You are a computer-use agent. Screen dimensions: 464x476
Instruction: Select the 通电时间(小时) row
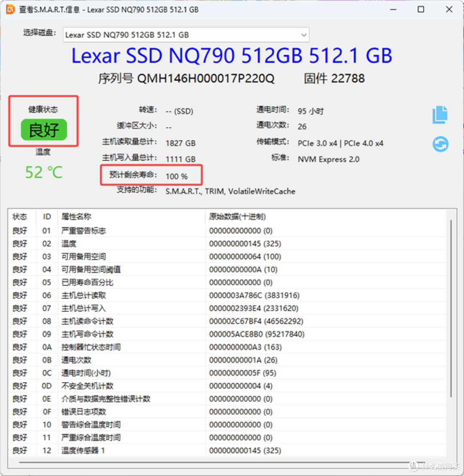tap(227, 373)
